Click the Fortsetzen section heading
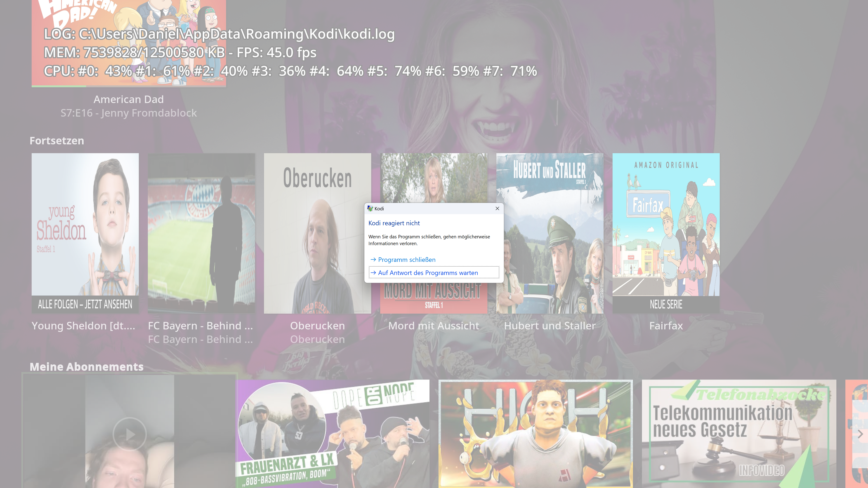This screenshot has height=488, width=868. tap(57, 141)
